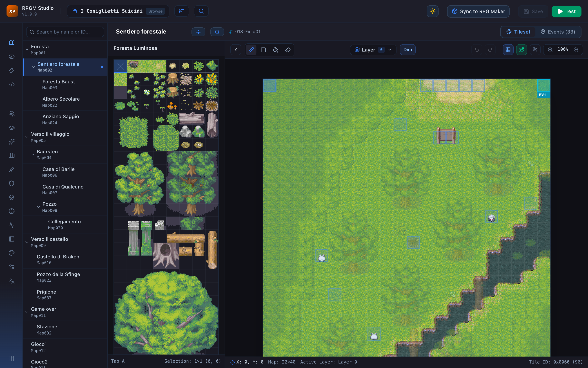This screenshot has height=368, width=588.
Task: Click the Redo arrow icon
Action: point(490,50)
